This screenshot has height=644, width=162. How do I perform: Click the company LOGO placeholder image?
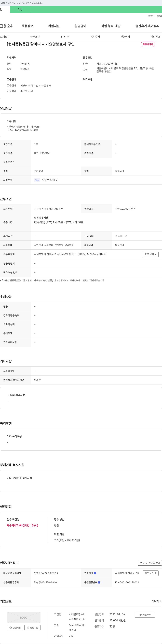[x=23, y=618]
